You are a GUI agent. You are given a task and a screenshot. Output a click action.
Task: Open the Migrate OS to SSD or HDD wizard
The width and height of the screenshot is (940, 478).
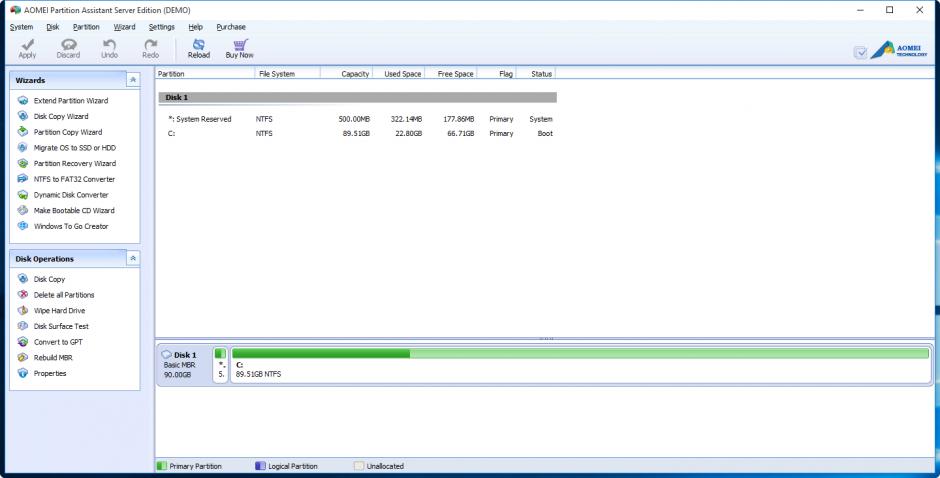coord(74,148)
